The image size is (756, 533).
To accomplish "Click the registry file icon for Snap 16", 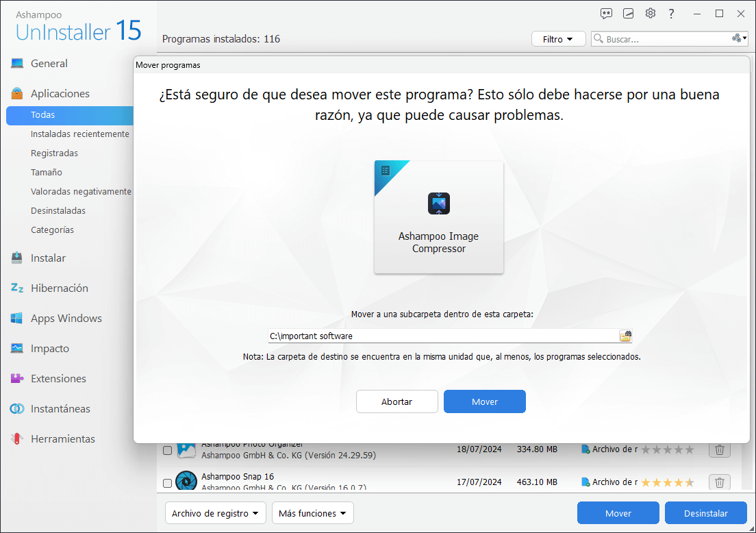I will [x=585, y=482].
